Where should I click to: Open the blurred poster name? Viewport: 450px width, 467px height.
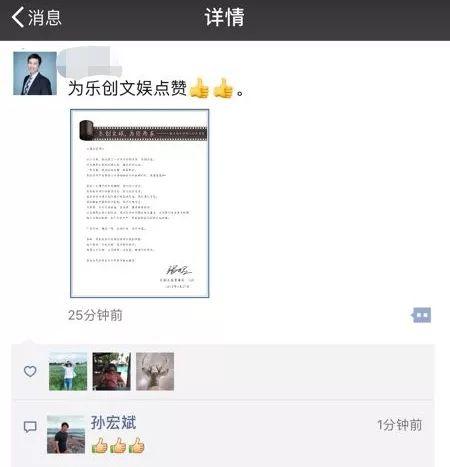point(89,62)
